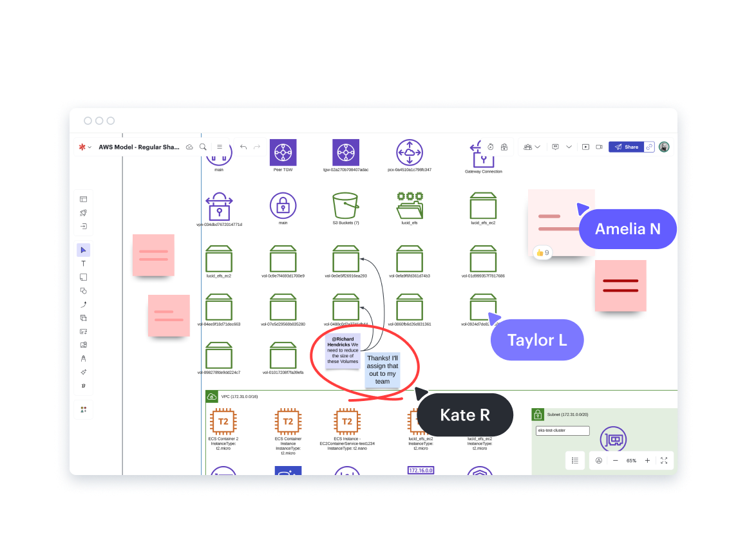This screenshot has width=747, height=560.
Task: Open the Shapes tool in the sidebar
Action: point(83,290)
